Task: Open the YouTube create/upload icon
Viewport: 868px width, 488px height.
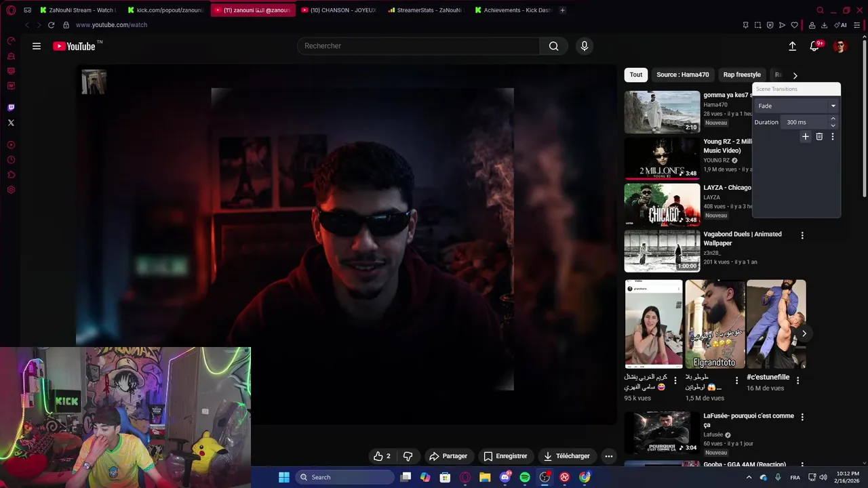Action: pos(792,46)
